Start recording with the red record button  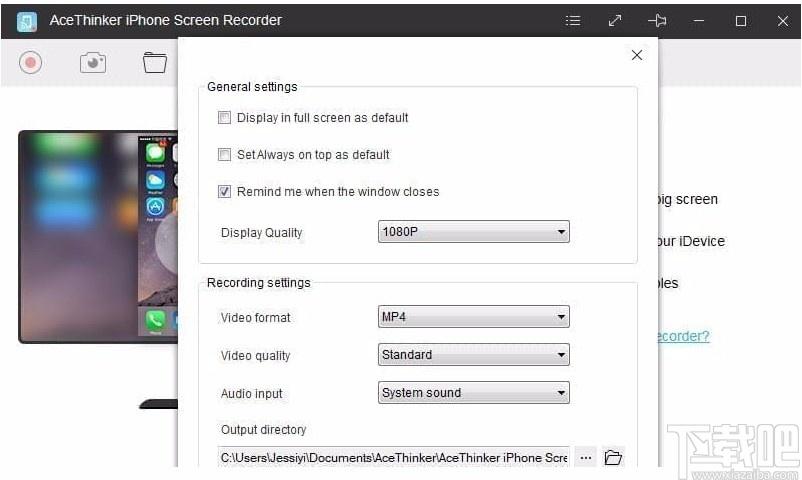(31, 62)
